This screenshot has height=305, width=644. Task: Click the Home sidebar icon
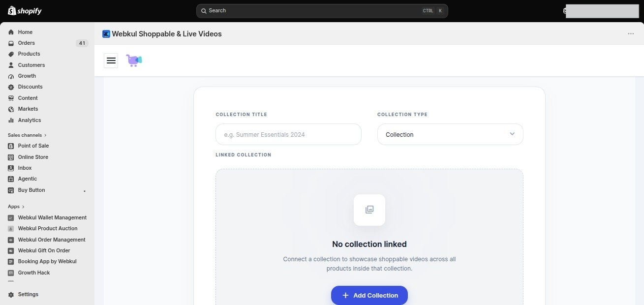[11, 32]
